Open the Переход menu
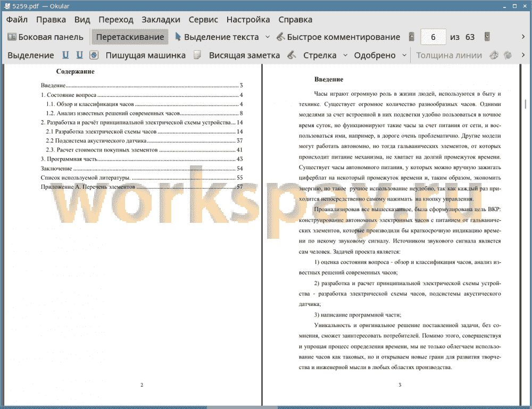Viewport: 532px width, 409px height. point(115,20)
